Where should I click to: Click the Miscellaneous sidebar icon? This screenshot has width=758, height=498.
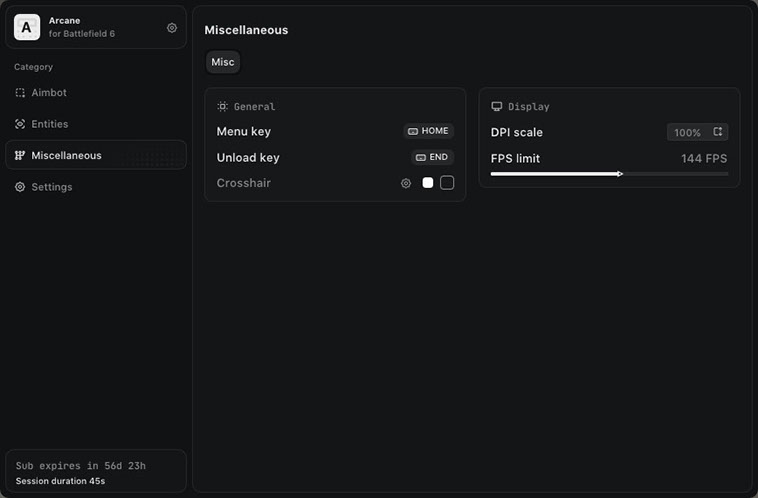(20, 156)
